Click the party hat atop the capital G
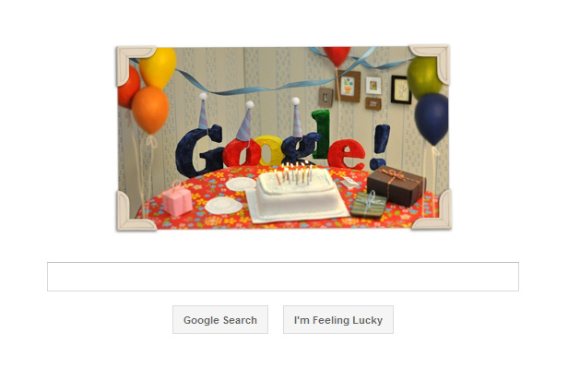The image size is (568, 392). pyautogui.click(x=203, y=112)
